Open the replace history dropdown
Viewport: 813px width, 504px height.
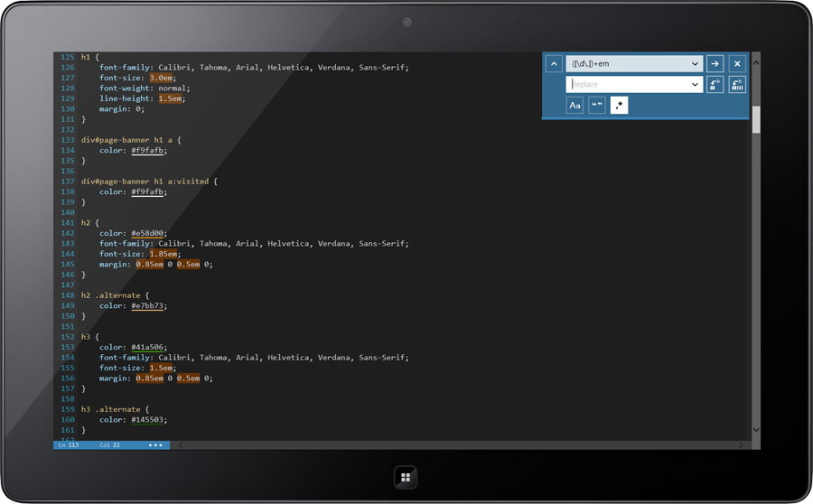click(x=694, y=85)
